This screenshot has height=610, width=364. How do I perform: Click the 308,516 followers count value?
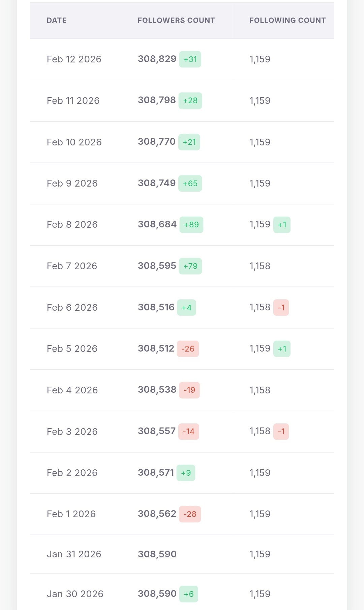pyautogui.click(x=156, y=307)
